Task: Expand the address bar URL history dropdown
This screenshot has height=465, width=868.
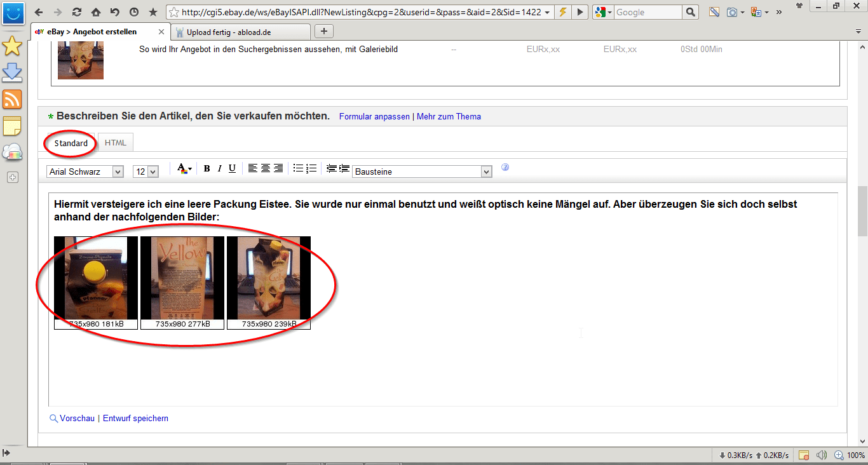Action: click(547, 12)
